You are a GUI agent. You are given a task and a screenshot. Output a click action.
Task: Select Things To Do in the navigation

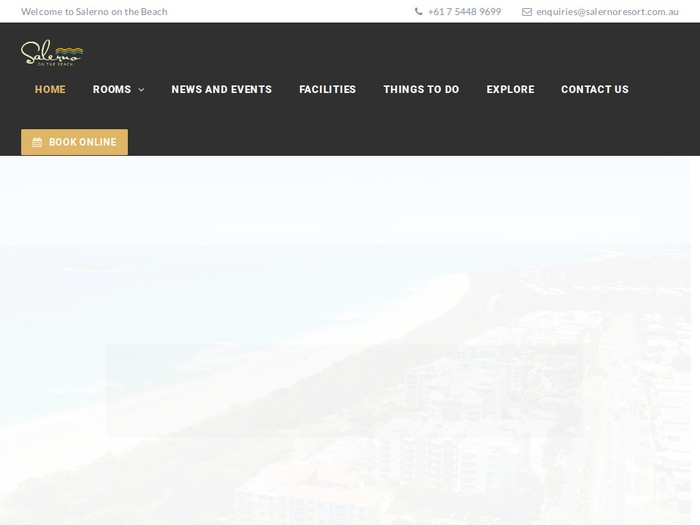click(421, 89)
